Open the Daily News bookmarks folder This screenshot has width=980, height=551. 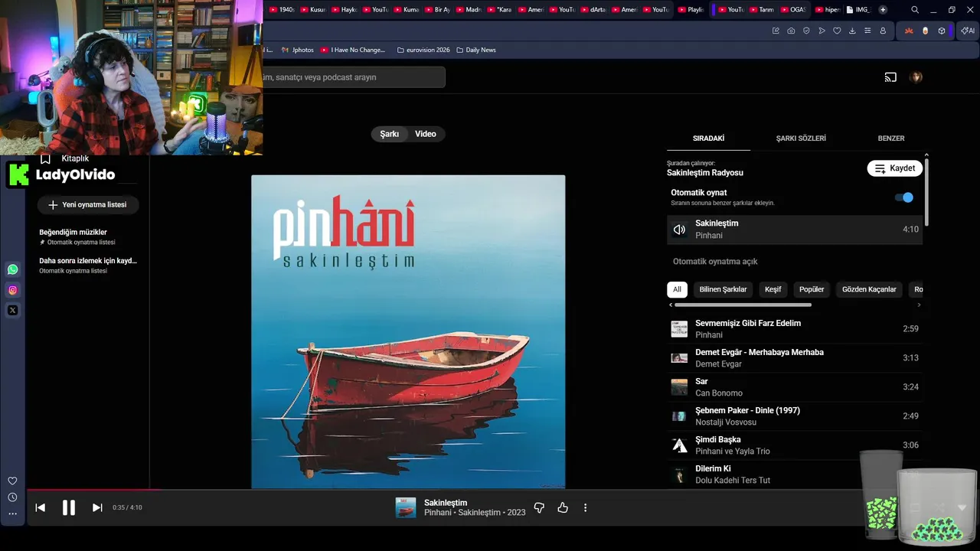click(476, 50)
